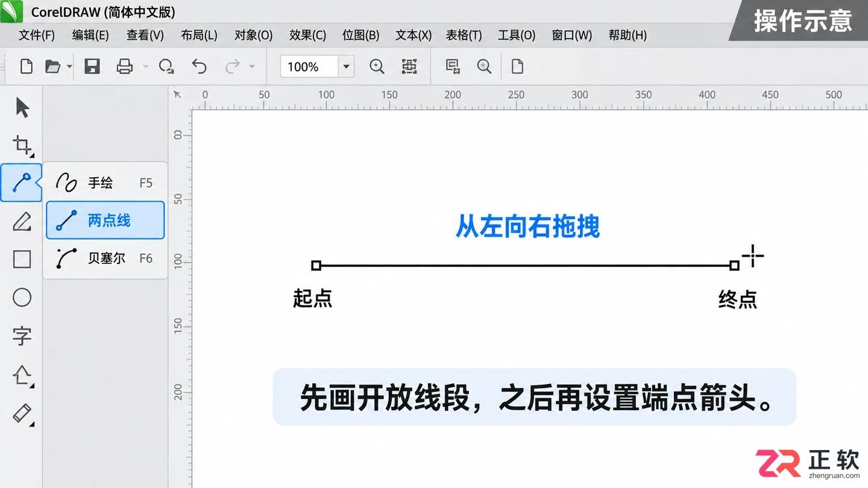The height and width of the screenshot is (488, 868).
Task: Expand the Print options dropdown arrow
Action: click(145, 66)
